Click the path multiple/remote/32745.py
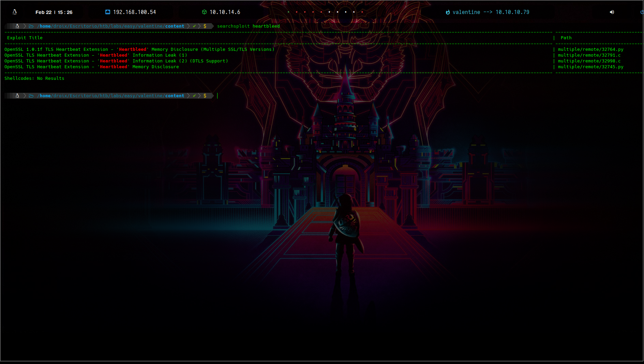Viewport: 644px width, 364px height. (590, 67)
